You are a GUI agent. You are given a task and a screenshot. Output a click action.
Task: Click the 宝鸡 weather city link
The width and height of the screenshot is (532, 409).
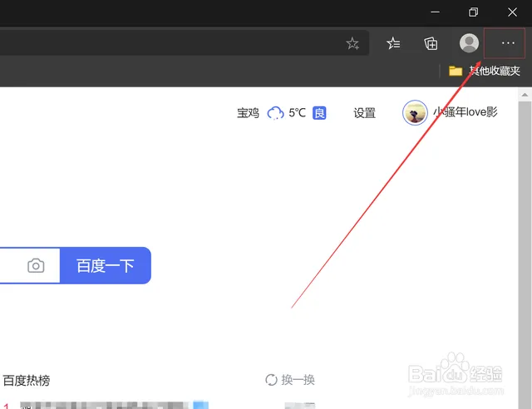pyautogui.click(x=248, y=113)
